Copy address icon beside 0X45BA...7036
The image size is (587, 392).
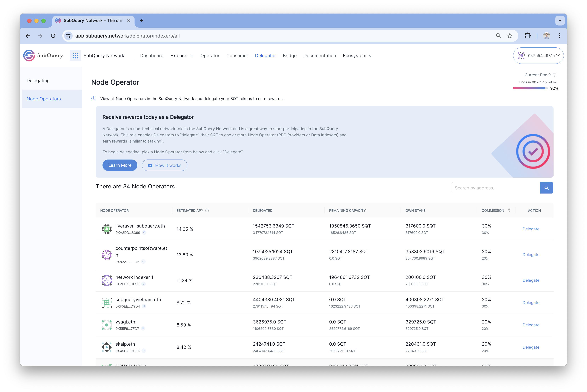click(x=144, y=351)
